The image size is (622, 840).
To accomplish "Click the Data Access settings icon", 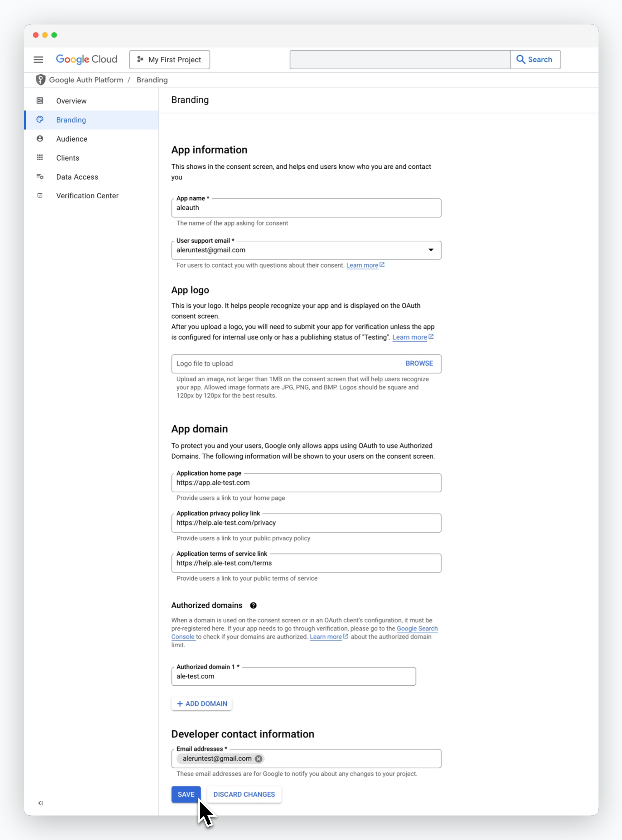I will click(40, 177).
